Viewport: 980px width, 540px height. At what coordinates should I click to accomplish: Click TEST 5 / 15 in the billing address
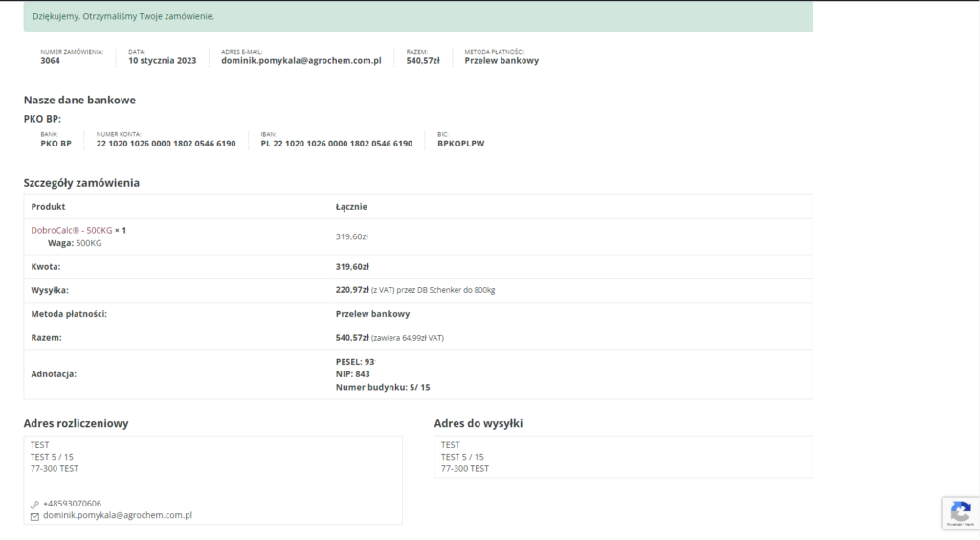tap(52, 457)
